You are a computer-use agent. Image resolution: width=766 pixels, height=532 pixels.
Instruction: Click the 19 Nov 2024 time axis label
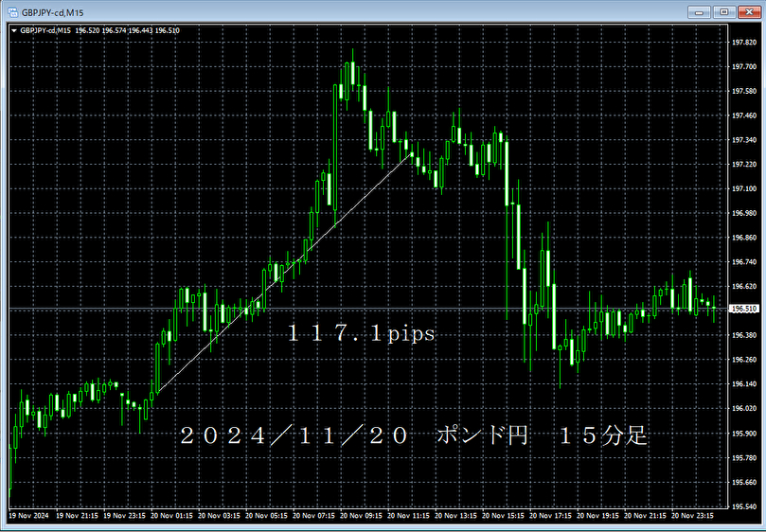(x=27, y=516)
